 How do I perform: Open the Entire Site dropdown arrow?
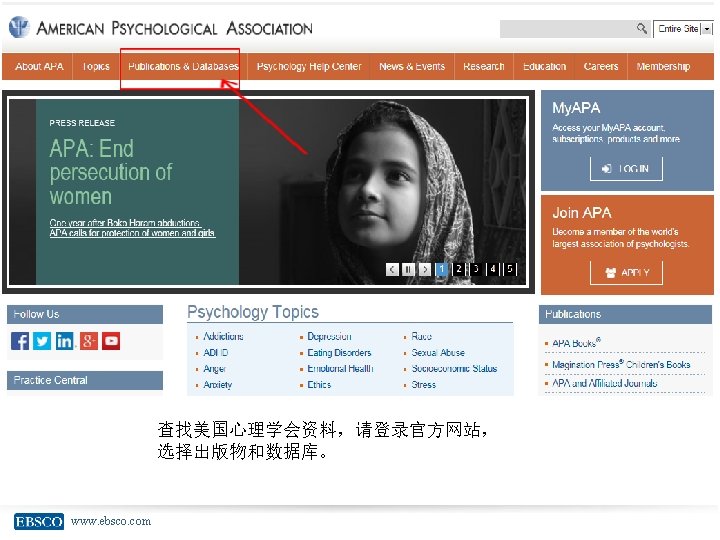coord(707,29)
